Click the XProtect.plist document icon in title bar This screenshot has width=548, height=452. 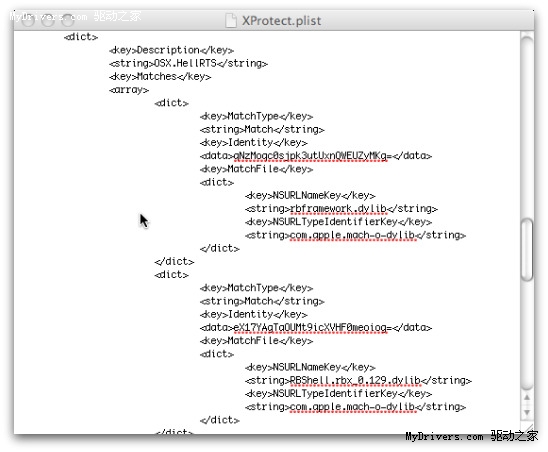click(x=231, y=20)
